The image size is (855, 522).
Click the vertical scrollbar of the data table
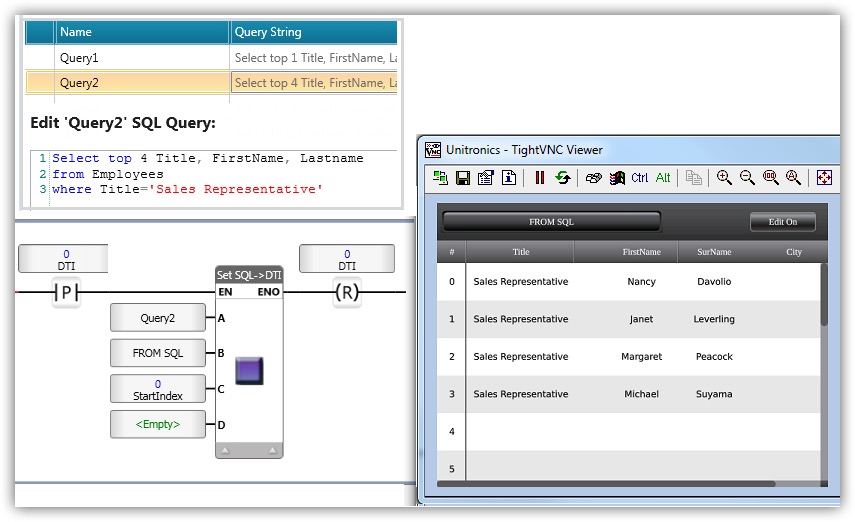[824, 295]
